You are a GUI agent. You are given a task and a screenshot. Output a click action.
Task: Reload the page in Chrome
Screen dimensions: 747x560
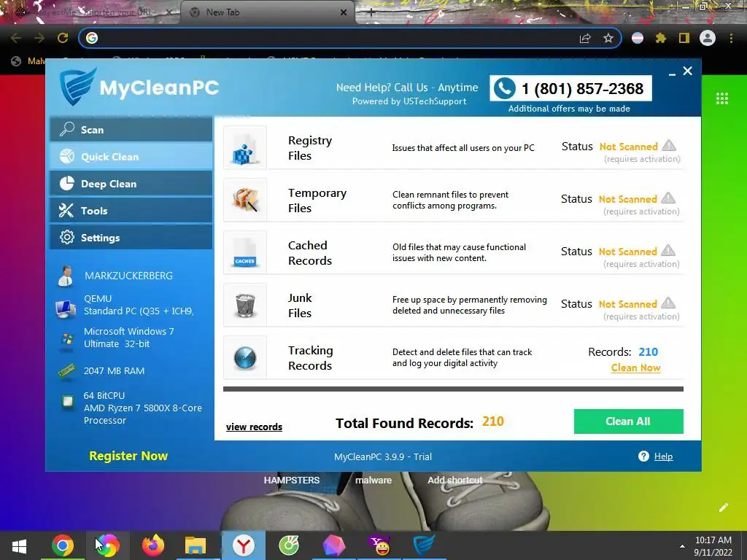click(63, 38)
